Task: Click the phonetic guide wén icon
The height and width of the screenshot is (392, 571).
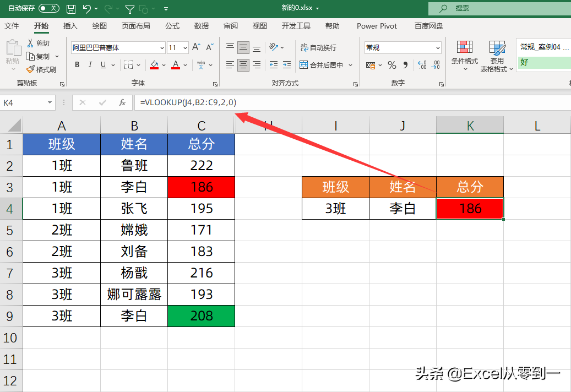Action: click(201, 65)
